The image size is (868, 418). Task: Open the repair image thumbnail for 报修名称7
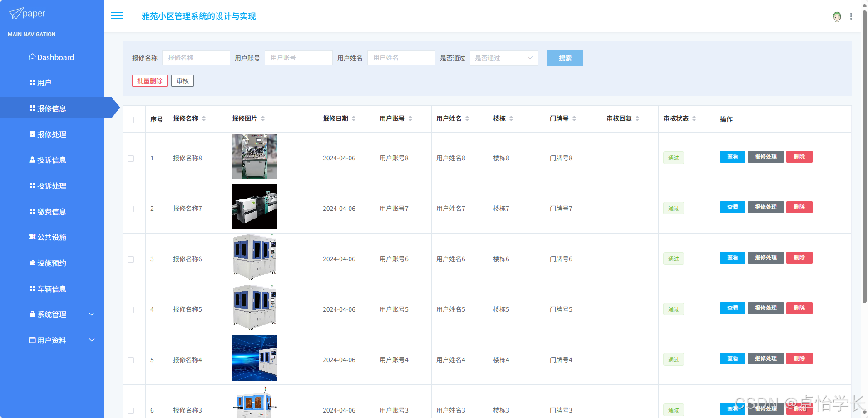(255, 207)
